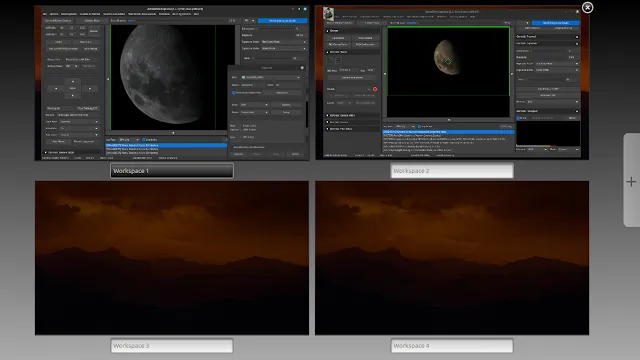Open the File menu in the Workspace 1 window
Screen dimensions: 640x360
pyautogui.click(x=45, y=14)
